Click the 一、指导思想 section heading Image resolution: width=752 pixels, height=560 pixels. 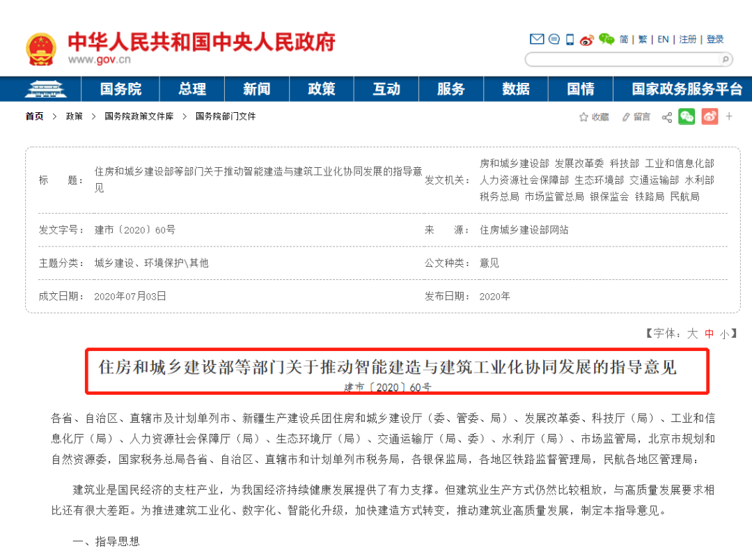[106, 542]
